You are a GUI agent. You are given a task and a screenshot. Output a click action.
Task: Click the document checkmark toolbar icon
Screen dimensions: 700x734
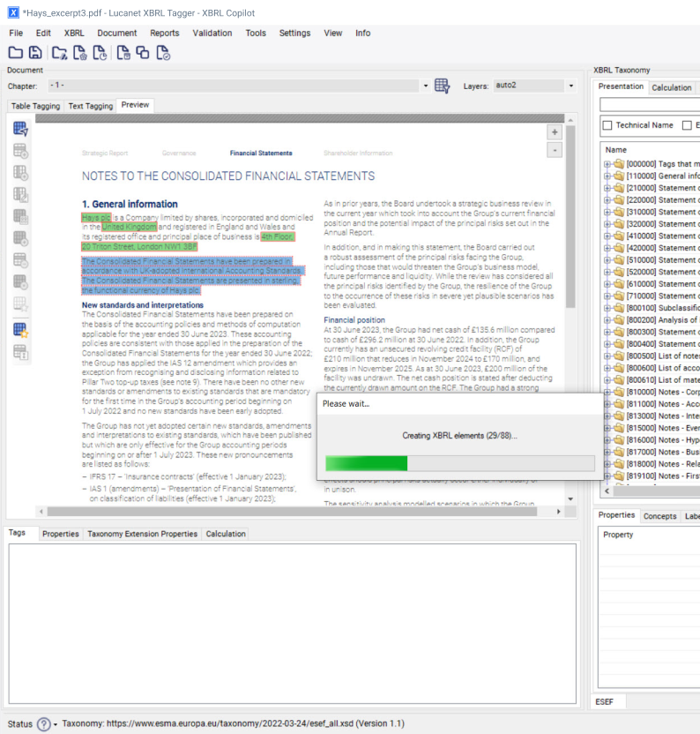[x=163, y=53]
